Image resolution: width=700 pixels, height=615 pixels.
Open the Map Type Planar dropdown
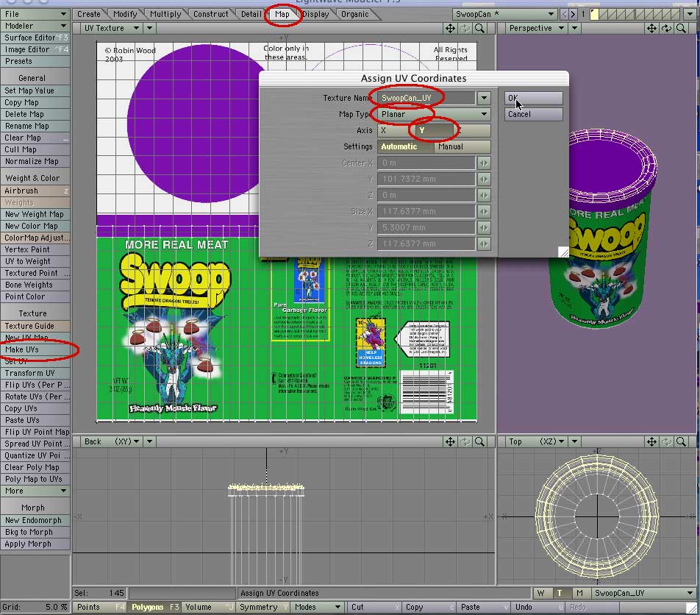pyautogui.click(x=434, y=114)
